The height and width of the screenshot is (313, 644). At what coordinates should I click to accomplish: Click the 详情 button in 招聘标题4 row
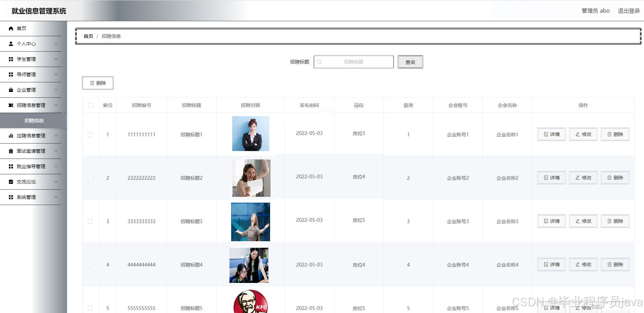551,264
